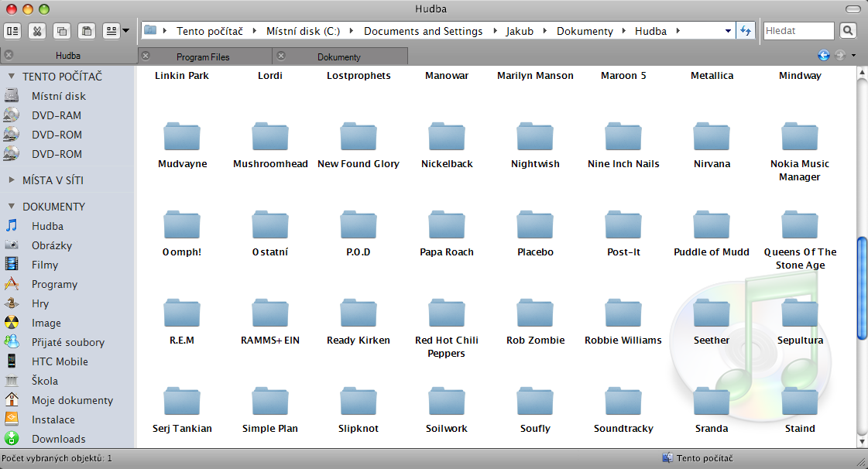Go to Documents and Settings breadcrumb

coord(423,31)
